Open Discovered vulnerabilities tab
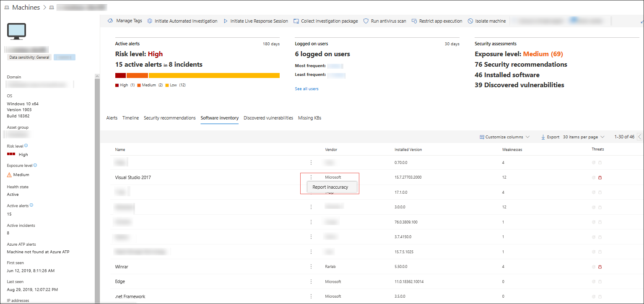The width and height of the screenshot is (644, 304). point(268,118)
